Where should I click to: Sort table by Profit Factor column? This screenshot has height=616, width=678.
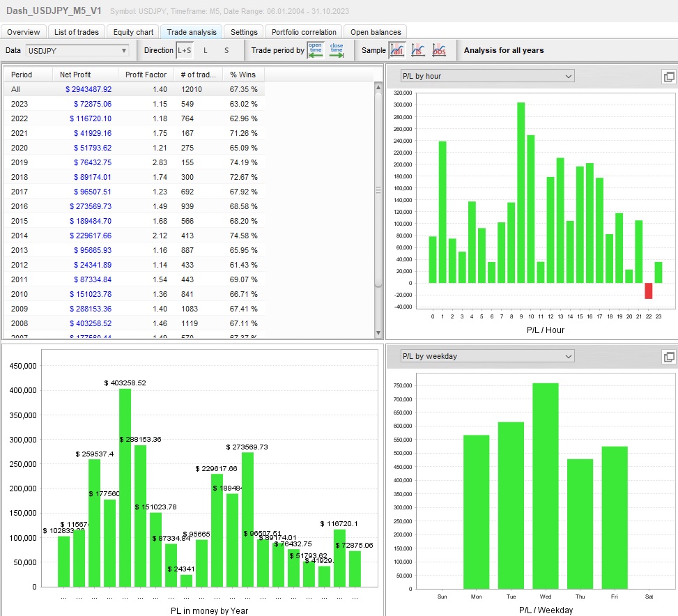[x=146, y=75]
